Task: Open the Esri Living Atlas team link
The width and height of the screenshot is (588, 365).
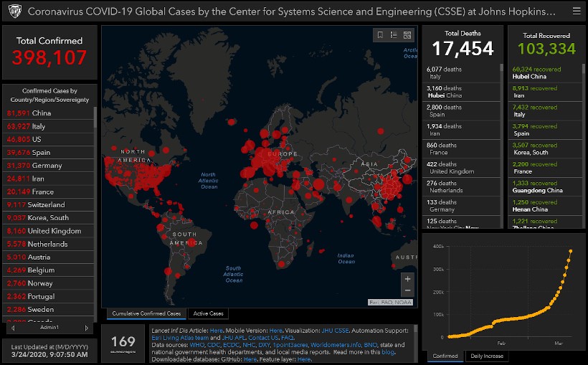Action: [x=180, y=338]
